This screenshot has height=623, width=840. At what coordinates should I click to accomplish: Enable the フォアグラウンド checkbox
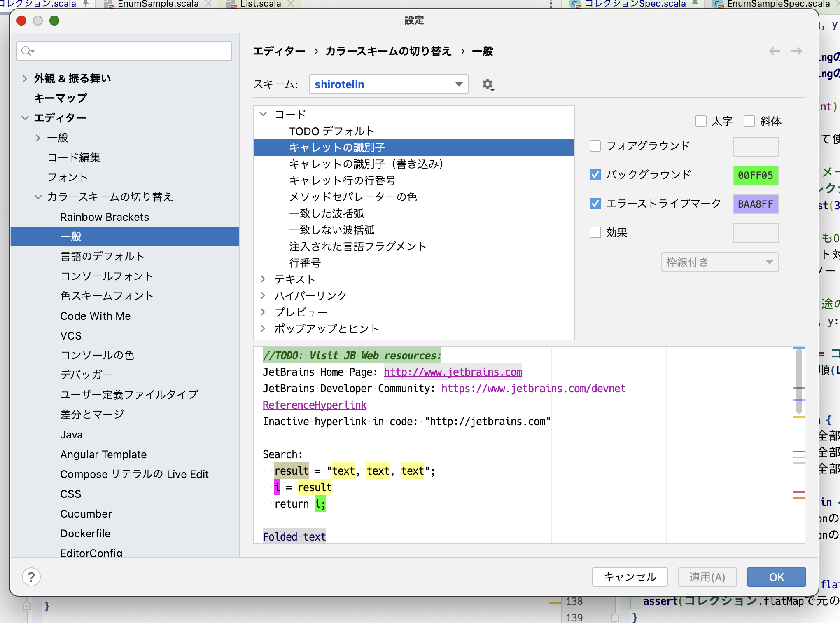[x=595, y=146]
